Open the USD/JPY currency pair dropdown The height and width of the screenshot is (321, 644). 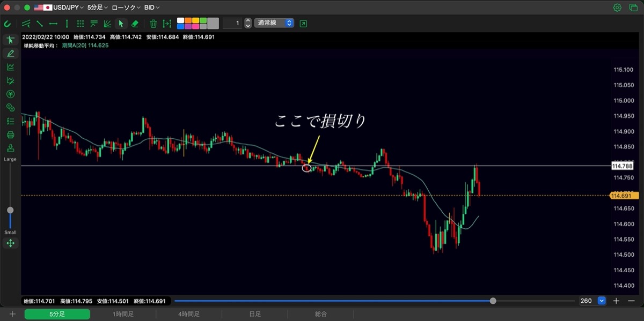pyautogui.click(x=58, y=8)
